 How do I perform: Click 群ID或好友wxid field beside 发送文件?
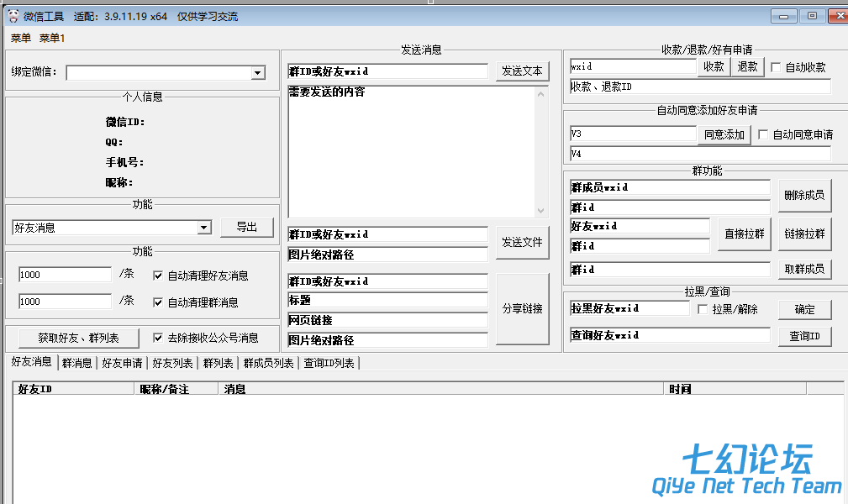tap(387, 234)
